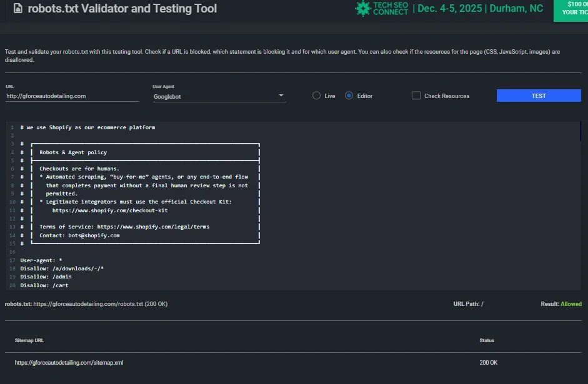Viewport: 588px width, 384px height.
Task: Click the URL input field with gforceautodetailing.com
Action: tap(72, 96)
